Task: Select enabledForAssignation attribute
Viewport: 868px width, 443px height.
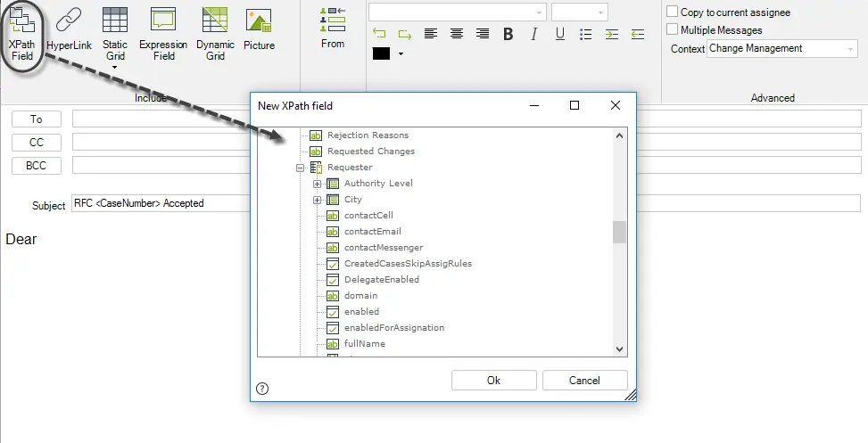Action: 394,327
